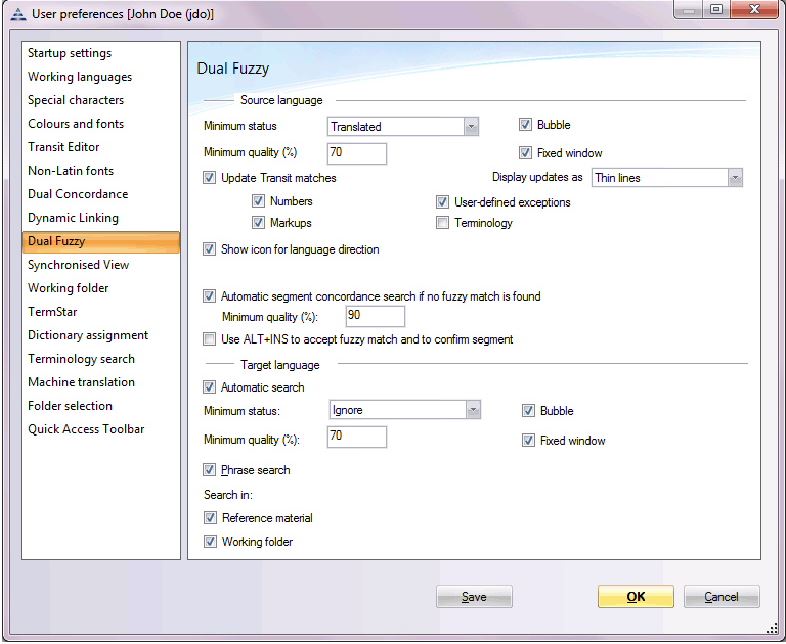Uncheck Reference material under Search in
786x644 pixels.
(211, 518)
